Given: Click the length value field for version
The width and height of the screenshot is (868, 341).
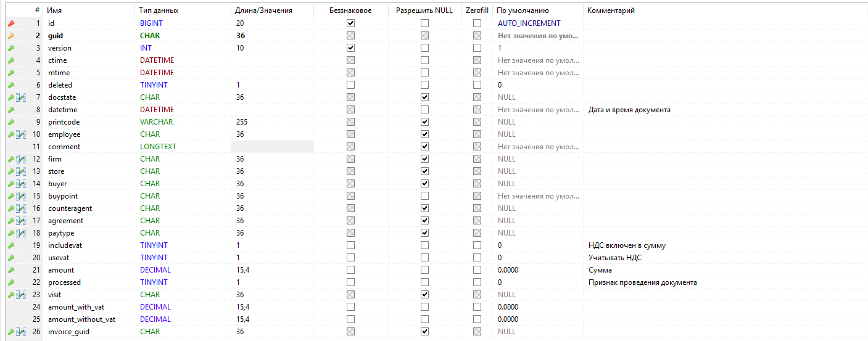Looking at the screenshot, I should click(x=271, y=48).
